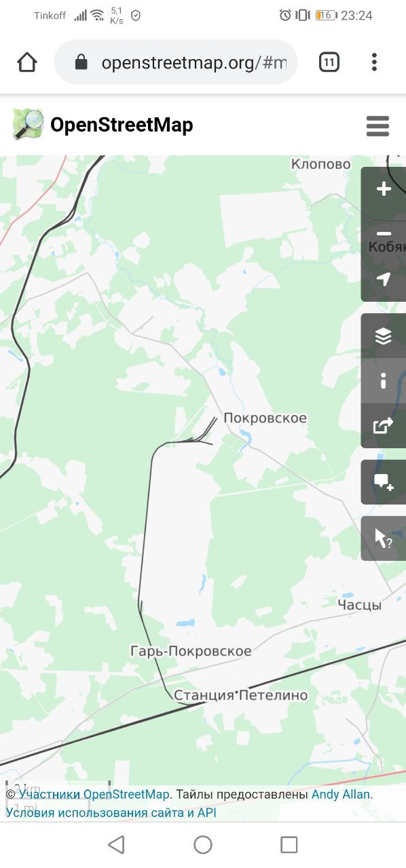Click the Покровское label on the map
The image size is (406, 868).
click(265, 418)
